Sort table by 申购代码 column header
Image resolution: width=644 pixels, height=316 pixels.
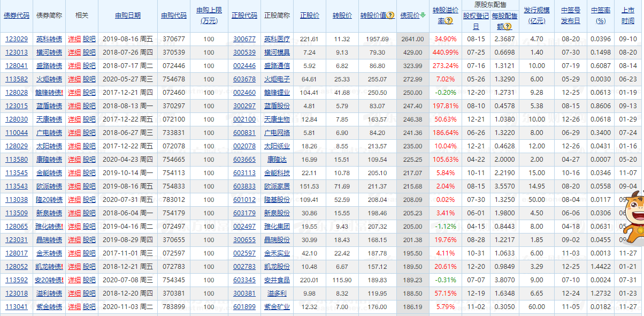coord(174,16)
